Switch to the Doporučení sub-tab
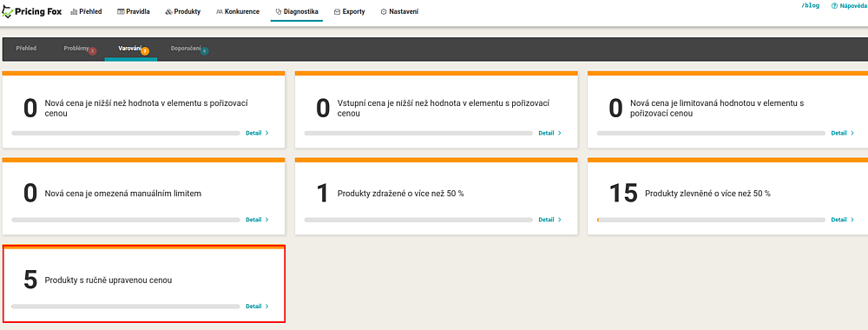Image resolution: width=868 pixels, height=330 pixels. coord(186,49)
